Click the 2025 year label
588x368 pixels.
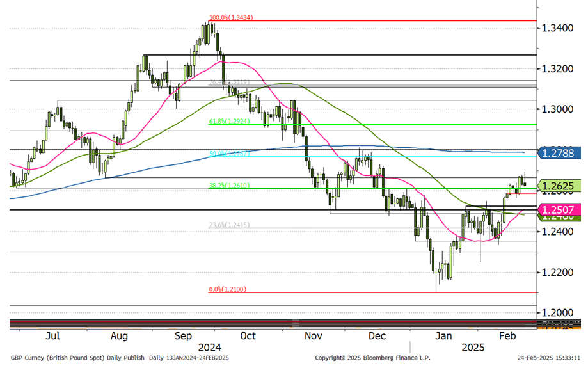[473, 348]
